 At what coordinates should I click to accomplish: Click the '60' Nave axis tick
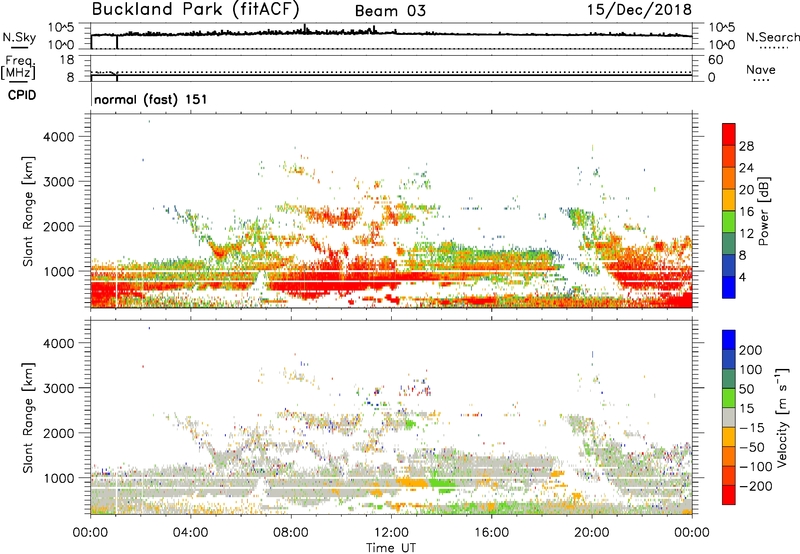point(715,60)
